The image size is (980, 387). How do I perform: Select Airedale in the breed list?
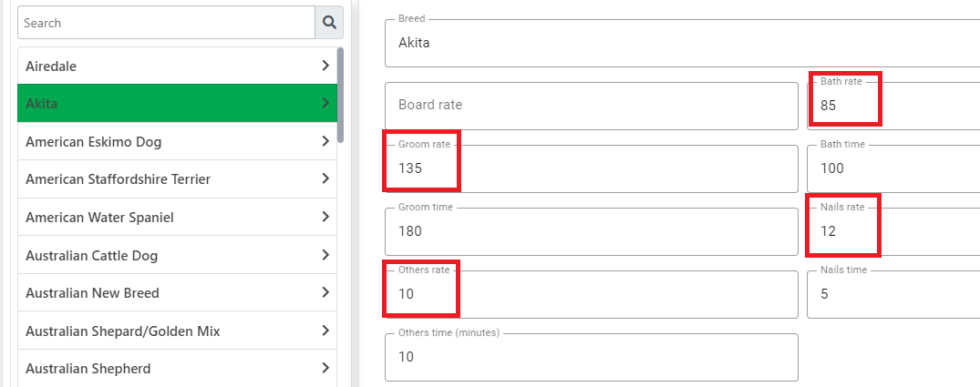177,66
